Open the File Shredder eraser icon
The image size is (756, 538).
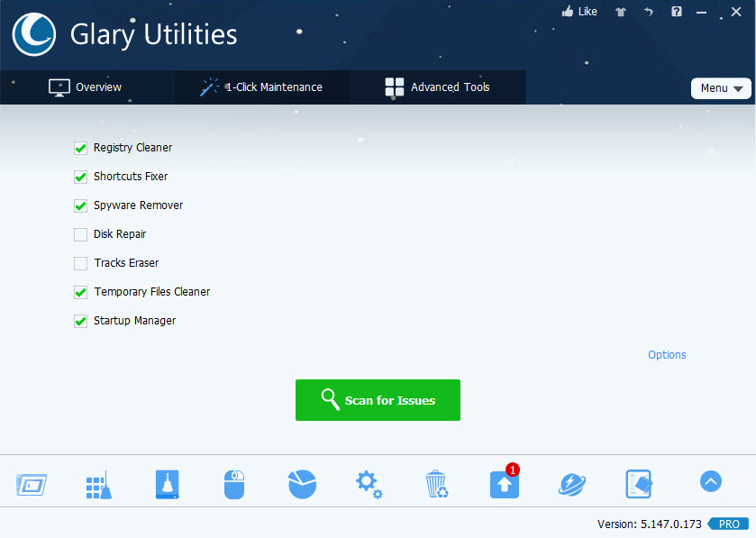[639, 484]
